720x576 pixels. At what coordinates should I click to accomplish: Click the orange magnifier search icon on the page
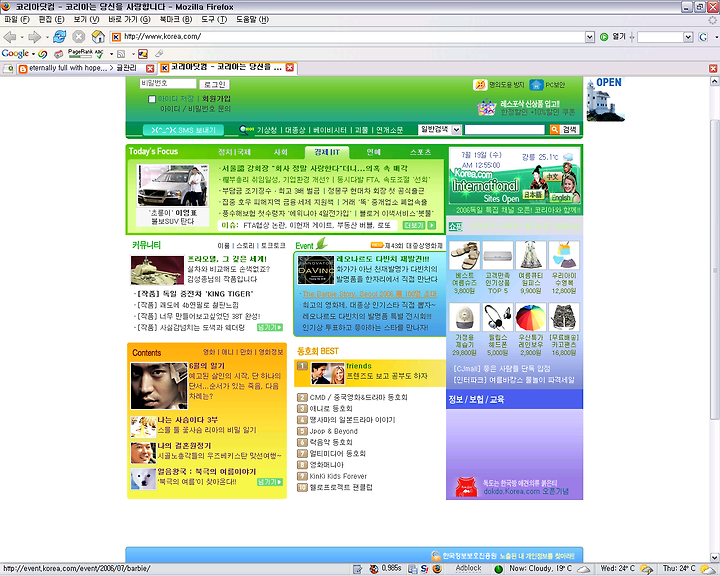point(555,130)
